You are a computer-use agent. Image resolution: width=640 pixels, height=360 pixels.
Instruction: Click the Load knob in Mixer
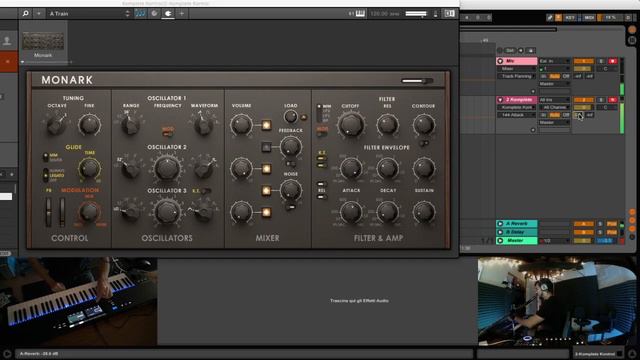click(291, 117)
